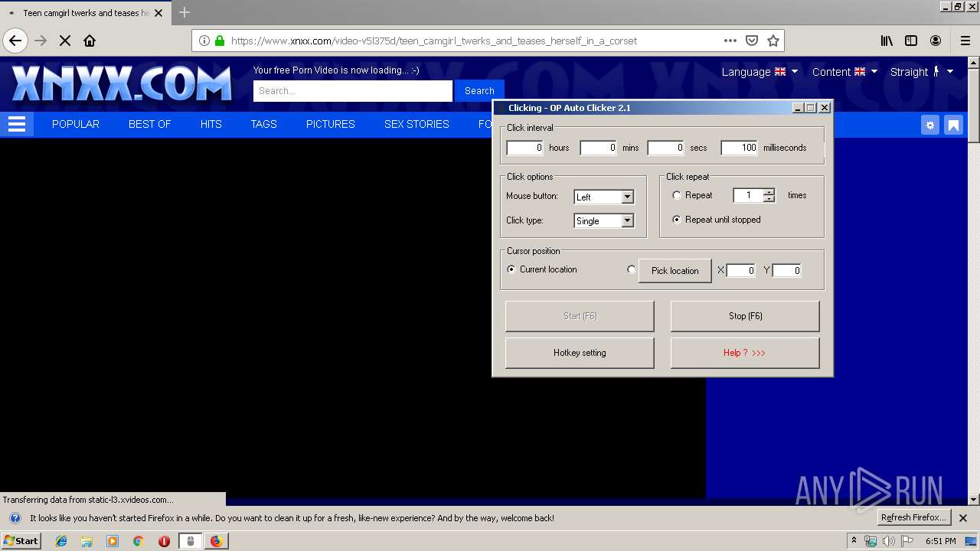
Task: Dismiss the Firefox notification bar
Action: pyautogui.click(x=963, y=518)
